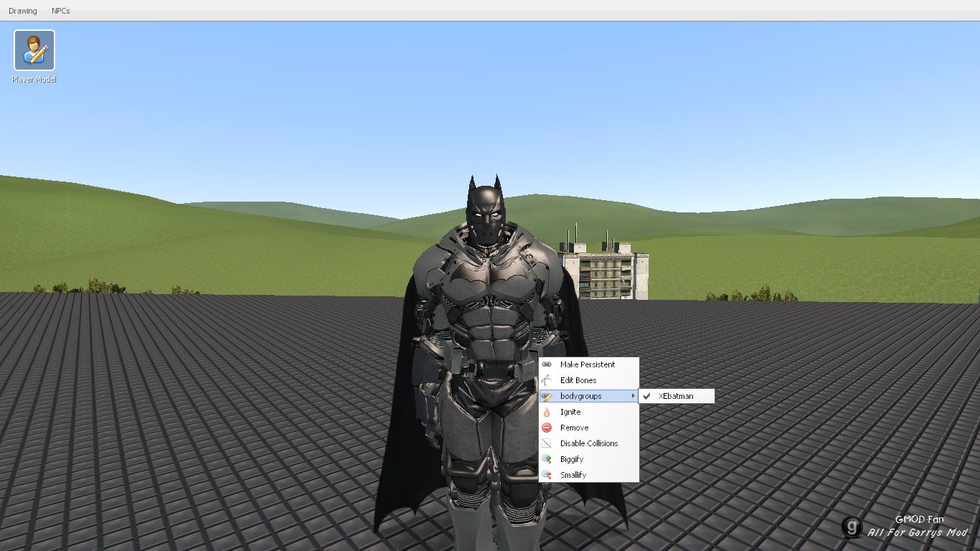Select Ignite from the context menu
The image size is (980, 551).
coord(588,412)
